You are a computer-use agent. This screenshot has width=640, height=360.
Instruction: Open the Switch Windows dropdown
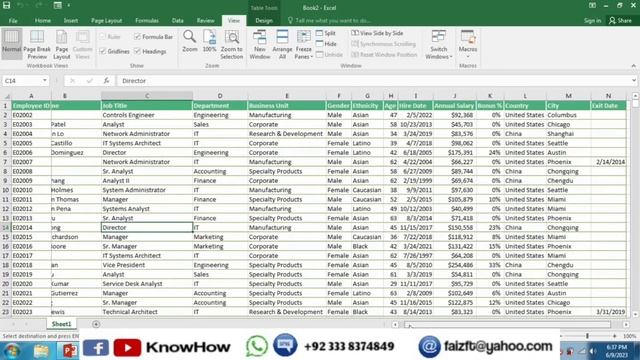439,44
